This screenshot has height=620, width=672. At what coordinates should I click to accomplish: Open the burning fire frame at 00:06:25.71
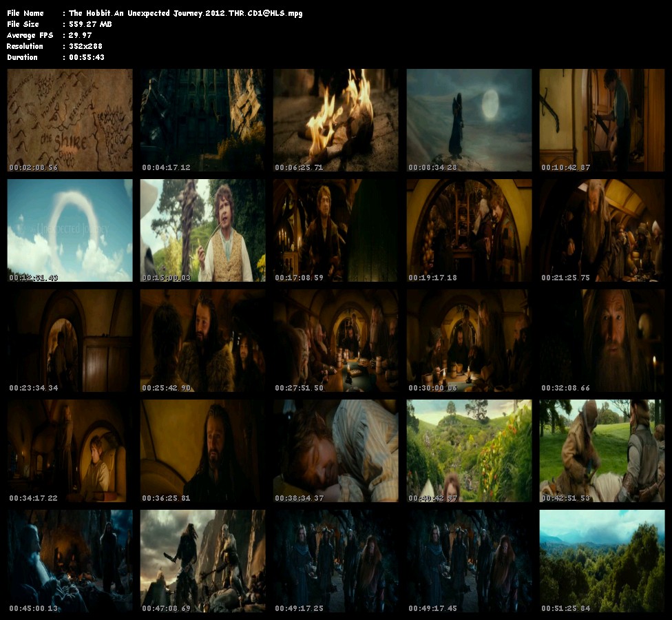pos(335,120)
